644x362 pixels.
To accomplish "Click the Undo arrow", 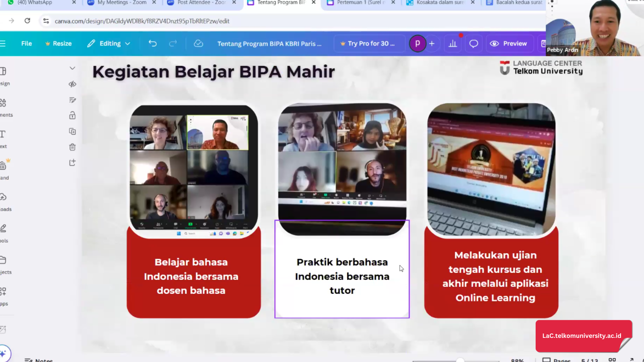I will 153,43.
